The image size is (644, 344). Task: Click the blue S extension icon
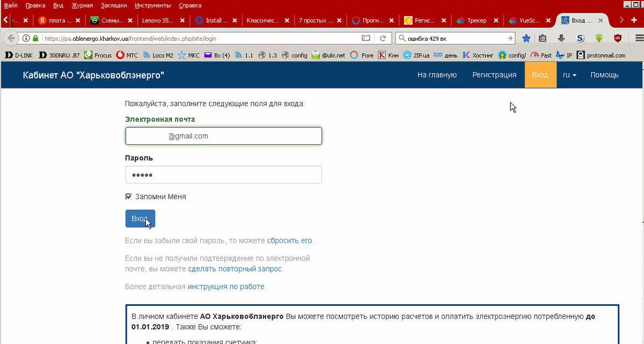click(x=580, y=38)
